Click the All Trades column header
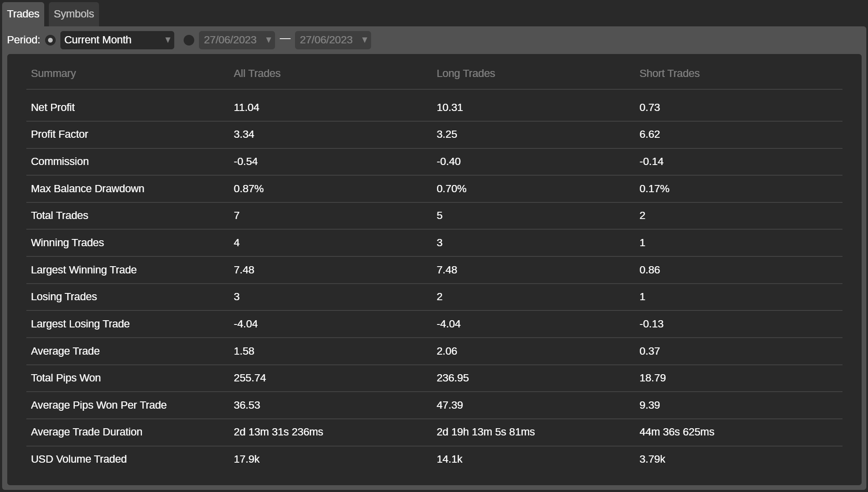 pyautogui.click(x=257, y=73)
